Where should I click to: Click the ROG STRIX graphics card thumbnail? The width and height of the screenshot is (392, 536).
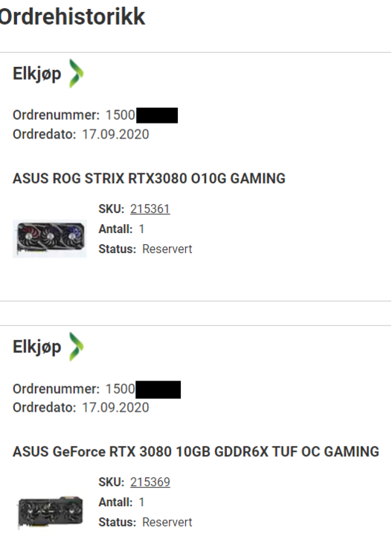[x=50, y=239]
